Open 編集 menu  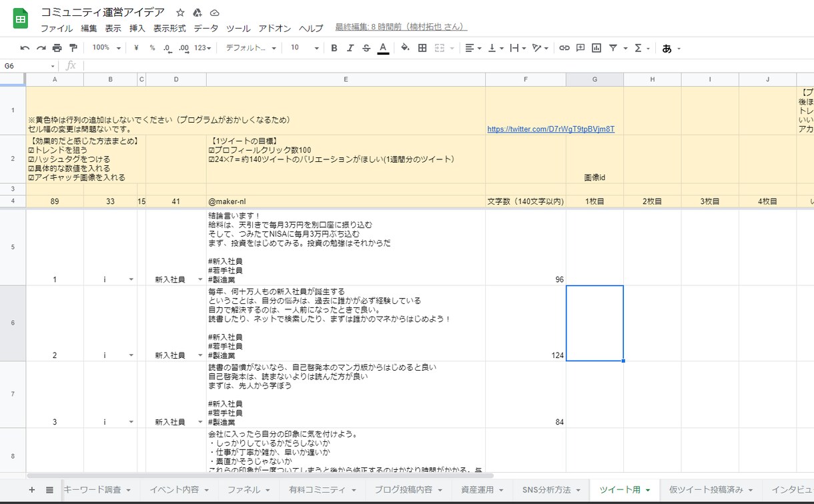click(89, 28)
